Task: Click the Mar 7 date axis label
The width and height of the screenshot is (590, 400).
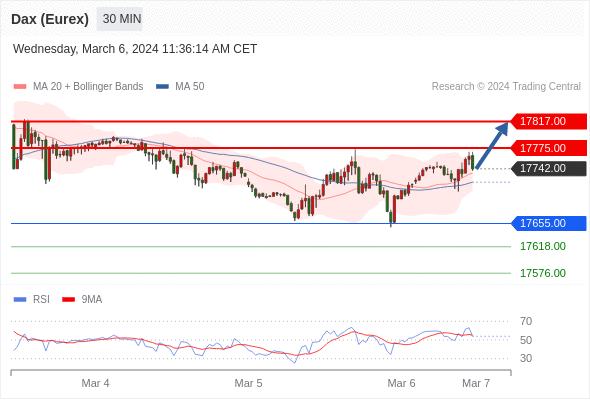Action: 476,383
